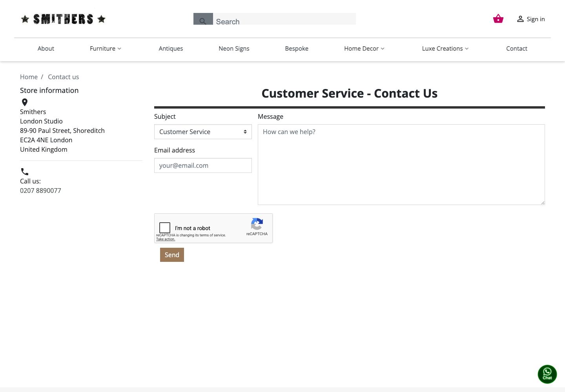Expand the Luxe Creations menu
This screenshot has width=565, height=392.
pos(445,49)
